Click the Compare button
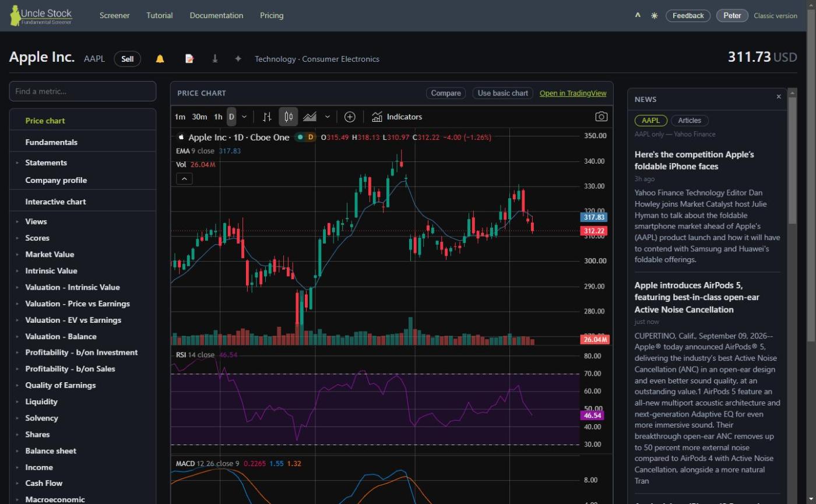Screen dimensions: 816x504 point(446,93)
